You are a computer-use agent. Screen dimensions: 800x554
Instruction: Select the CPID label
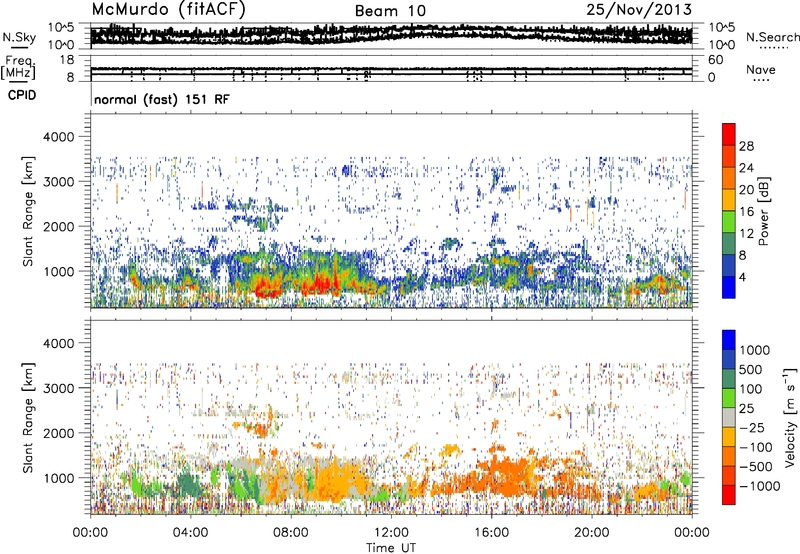[x=22, y=95]
